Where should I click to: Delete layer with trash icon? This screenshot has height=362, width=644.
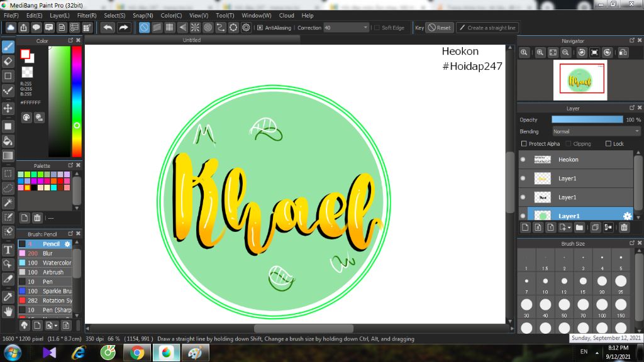point(624,228)
